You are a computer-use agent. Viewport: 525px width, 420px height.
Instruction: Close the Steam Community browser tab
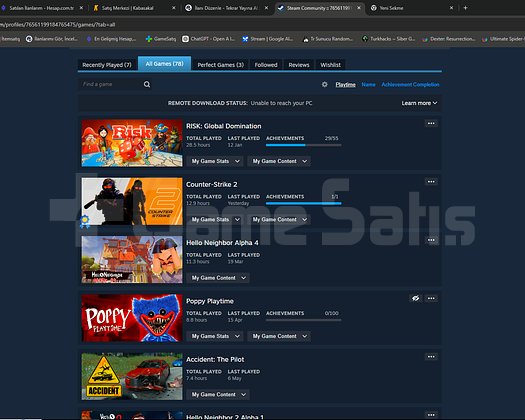click(x=359, y=8)
